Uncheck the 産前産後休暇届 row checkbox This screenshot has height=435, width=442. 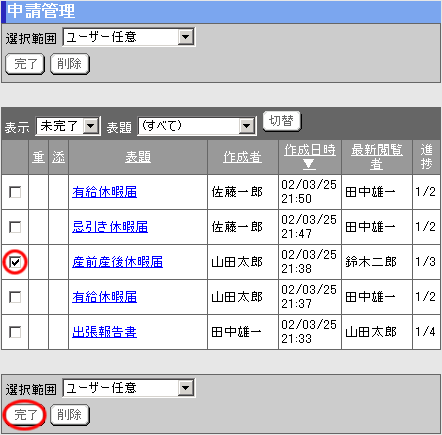(x=15, y=262)
